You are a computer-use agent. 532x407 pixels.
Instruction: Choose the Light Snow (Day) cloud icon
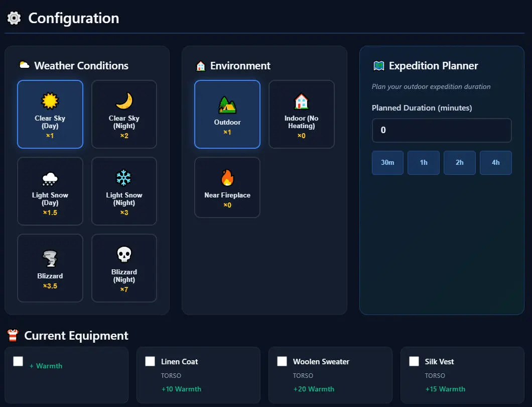50,178
